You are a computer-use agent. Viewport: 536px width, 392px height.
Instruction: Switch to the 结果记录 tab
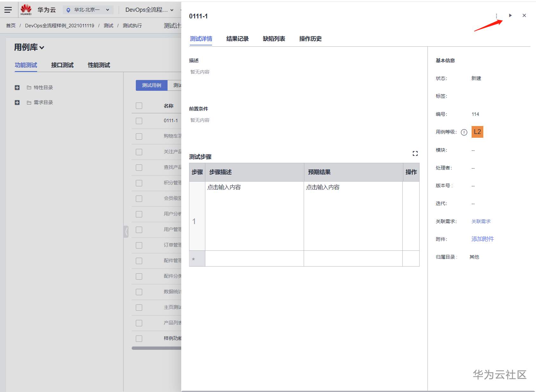point(237,39)
